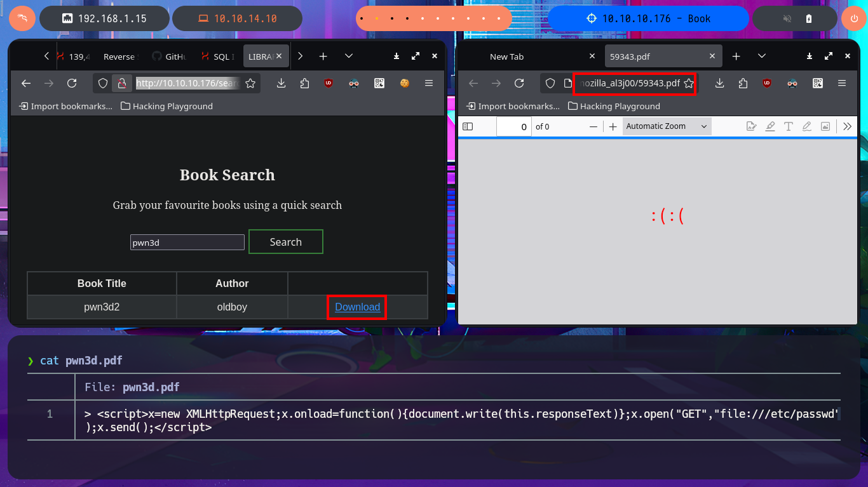The width and height of the screenshot is (868, 487).
Task: Click the power button in top bar
Action: pyautogui.click(x=853, y=18)
